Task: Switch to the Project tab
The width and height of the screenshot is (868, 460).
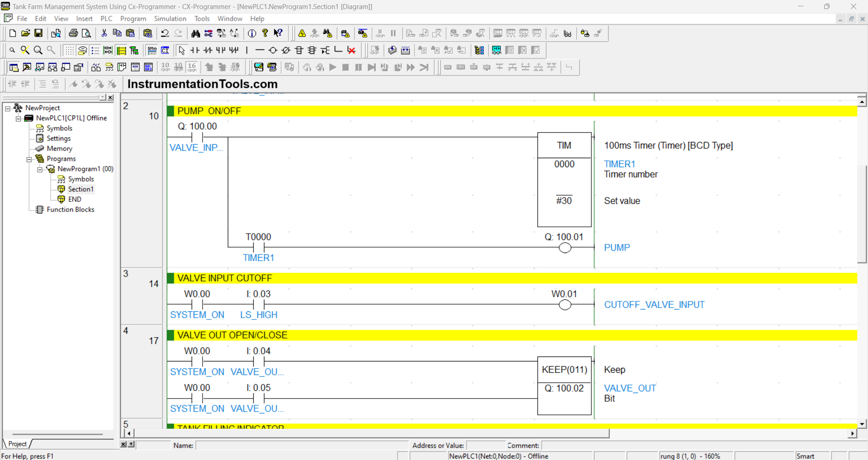Action: pyautogui.click(x=18, y=444)
